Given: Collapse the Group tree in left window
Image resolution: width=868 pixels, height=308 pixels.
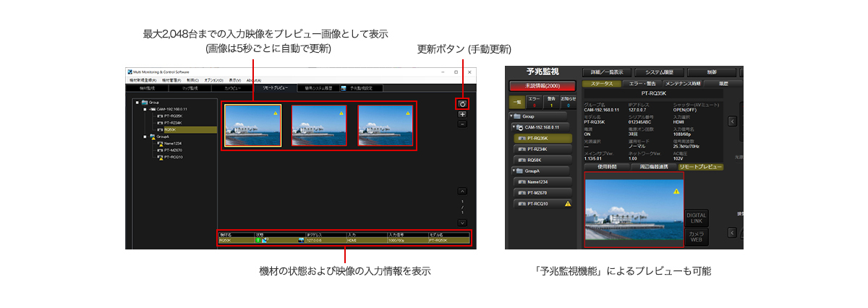Looking at the screenshot, I should click(x=137, y=103).
